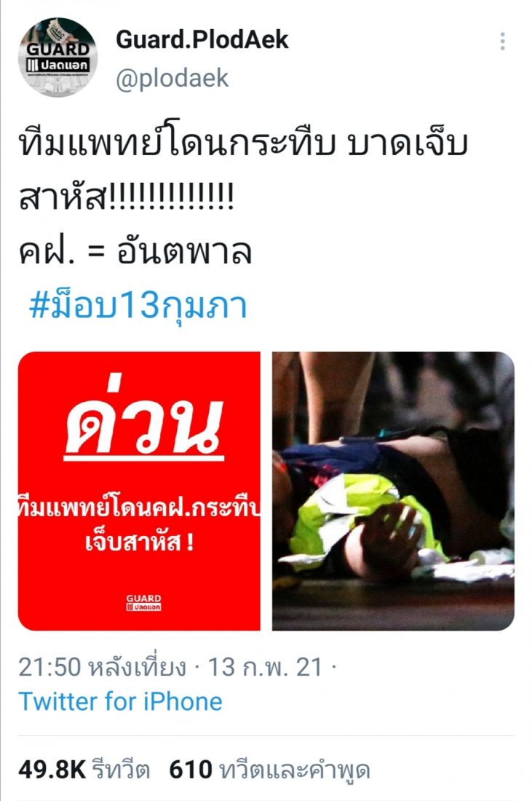Open the three-dot tweet options menu
Image resolution: width=532 pixels, height=801 pixels.
(502, 42)
